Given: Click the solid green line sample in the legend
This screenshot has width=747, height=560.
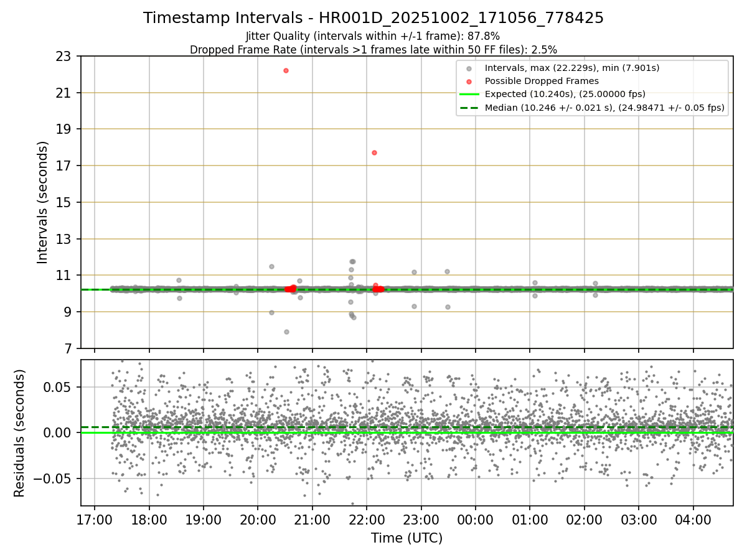Looking at the screenshot, I should point(469,95).
